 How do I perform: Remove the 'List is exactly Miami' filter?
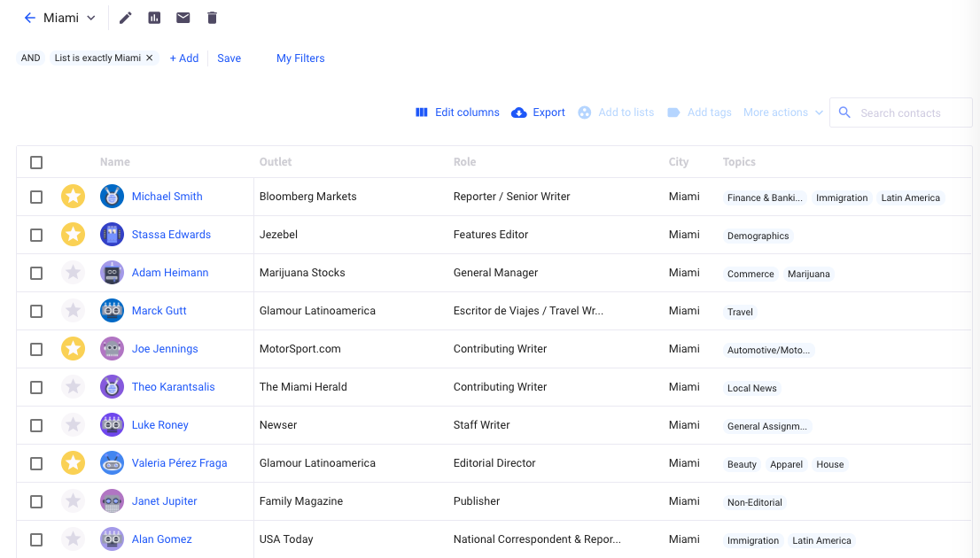pos(150,58)
